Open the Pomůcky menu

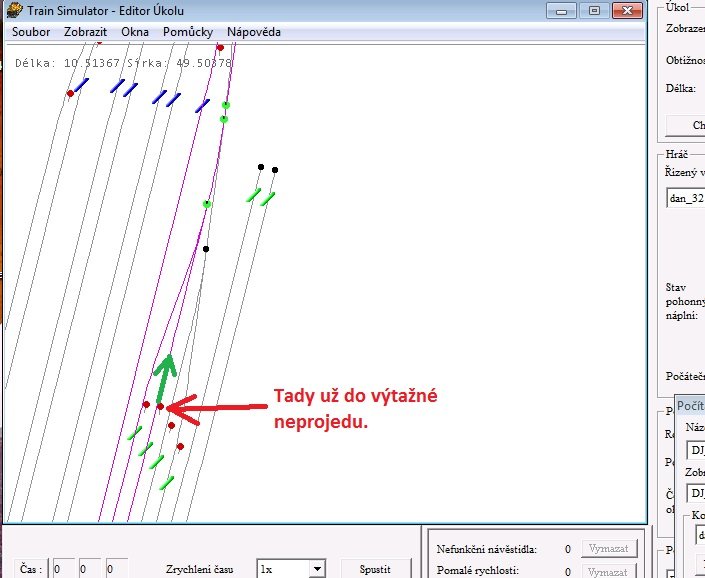188,32
